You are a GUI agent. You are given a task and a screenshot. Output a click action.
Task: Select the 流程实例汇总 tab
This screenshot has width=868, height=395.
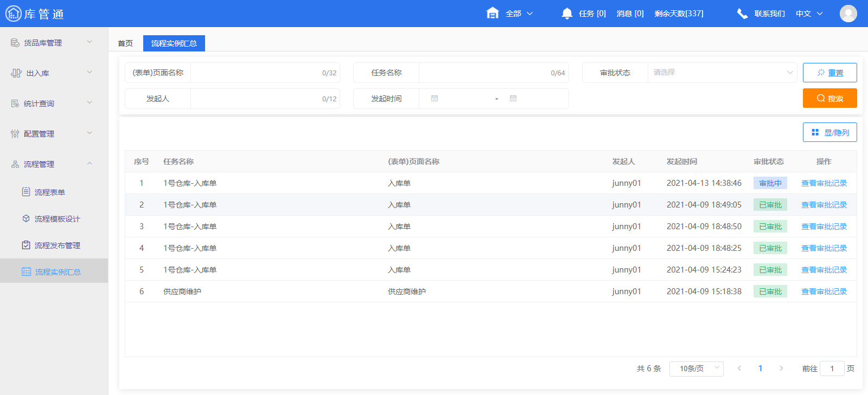(x=174, y=43)
